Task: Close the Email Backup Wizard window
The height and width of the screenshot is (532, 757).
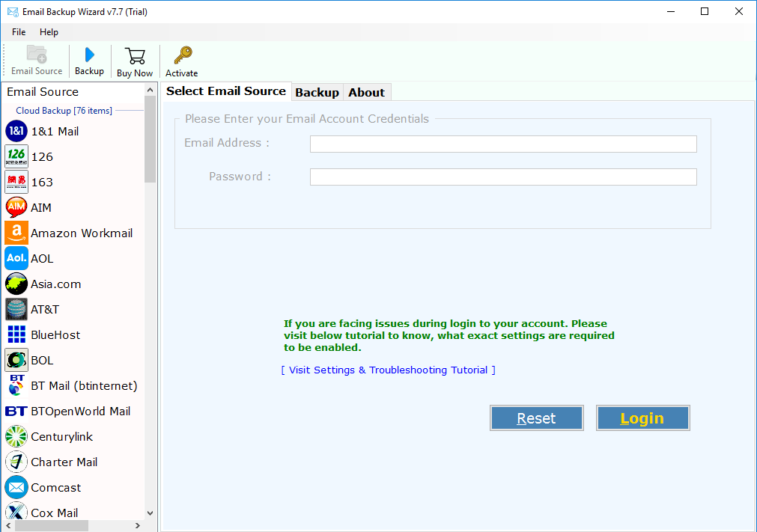Action: pyautogui.click(x=739, y=11)
